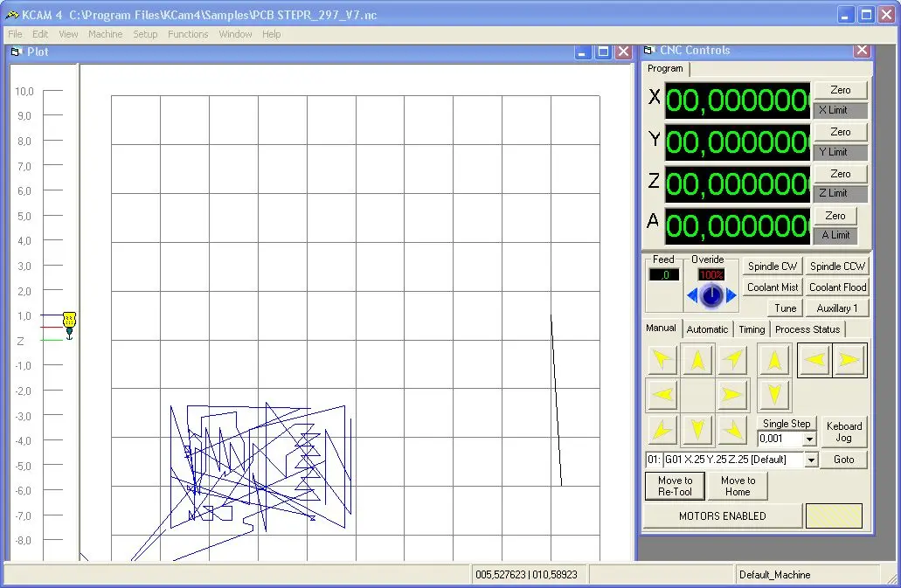
Task: Switch to the Automatic tab
Action: (x=707, y=329)
